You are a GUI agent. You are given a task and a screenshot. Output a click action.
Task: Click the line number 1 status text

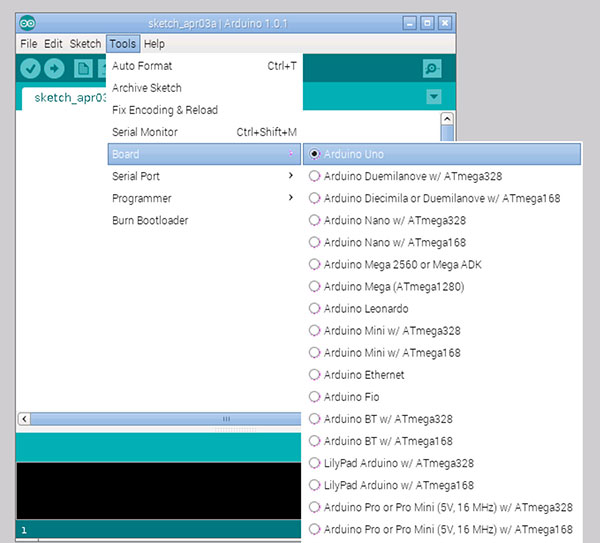(x=24, y=530)
